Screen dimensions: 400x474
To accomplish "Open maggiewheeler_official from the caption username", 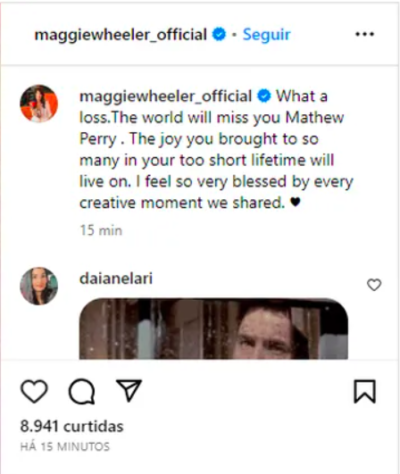I will pyautogui.click(x=165, y=97).
